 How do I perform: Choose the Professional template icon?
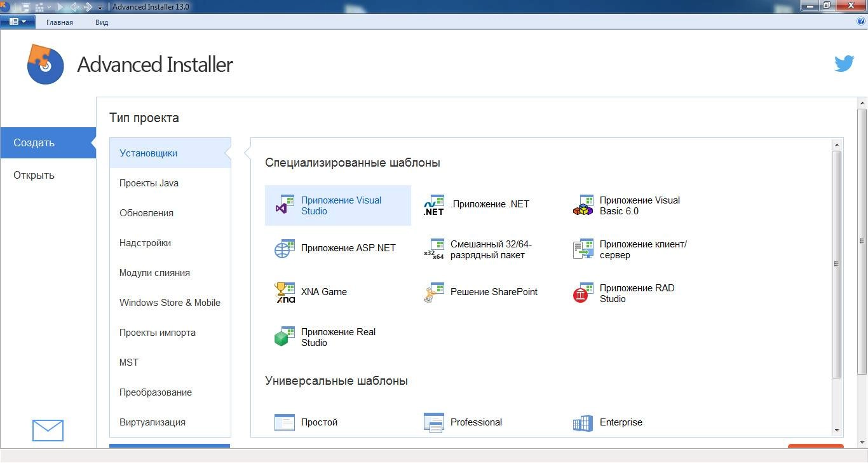coord(433,422)
